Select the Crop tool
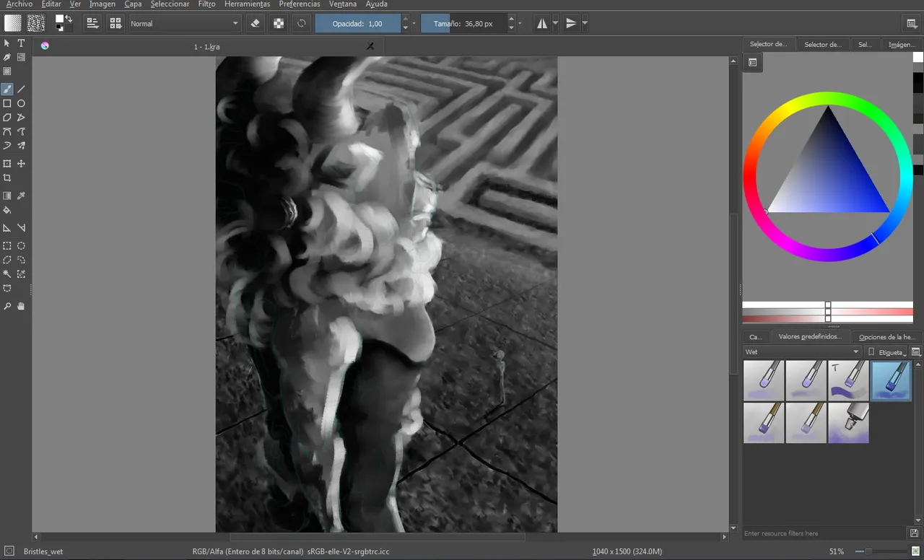Image resolution: width=924 pixels, height=560 pixels. click(x=7, y=178)
